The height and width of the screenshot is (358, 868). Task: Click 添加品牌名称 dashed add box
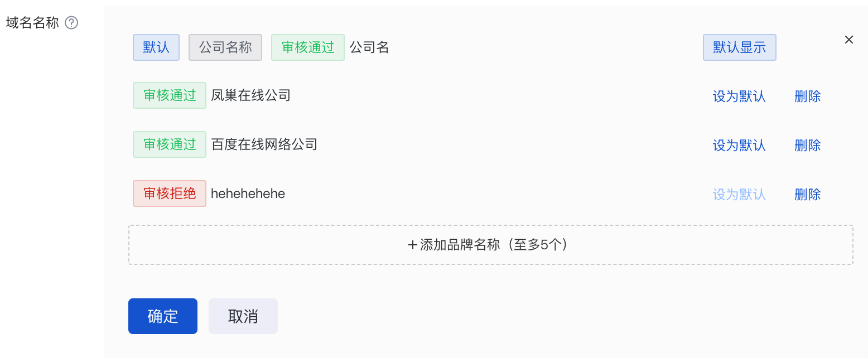pos(491,245)
